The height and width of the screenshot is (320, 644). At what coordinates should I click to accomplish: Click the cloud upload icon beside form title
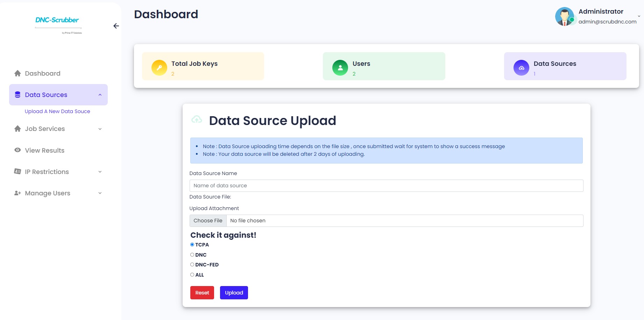pyautogui.click(x=197, y=120)
